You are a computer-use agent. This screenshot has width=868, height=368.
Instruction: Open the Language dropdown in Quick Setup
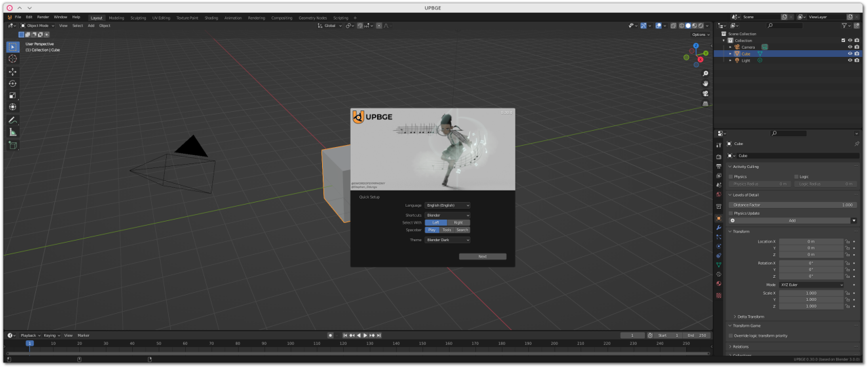tap(448, 205)
